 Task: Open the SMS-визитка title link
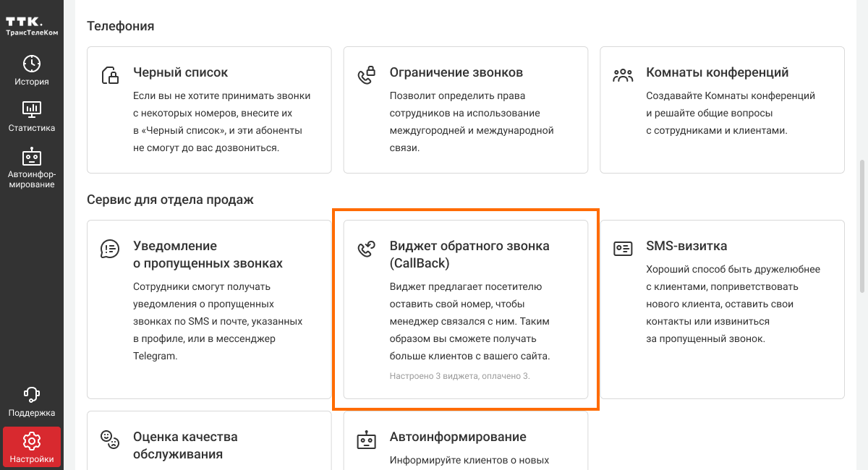686,246
